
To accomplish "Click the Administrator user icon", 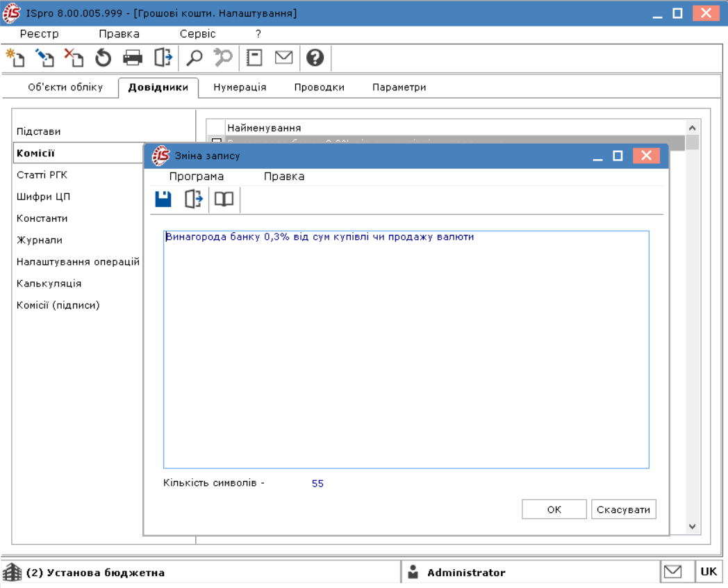I will pyautogui.click(x=413, y=572).
